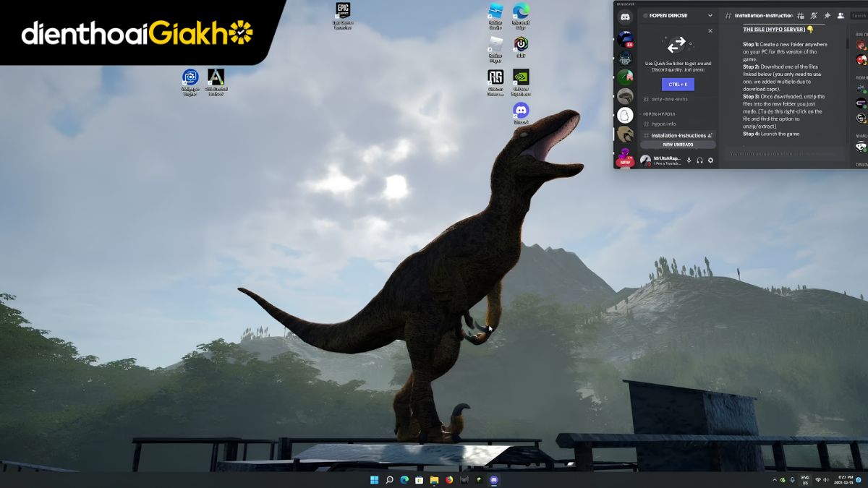Open Discord user settings gear

pos(710,160)
